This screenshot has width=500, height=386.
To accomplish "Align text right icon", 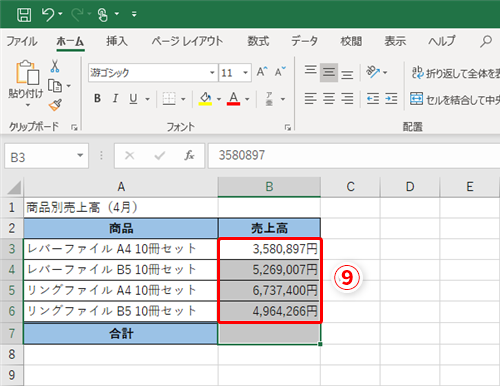I will click(x=347, y=99).
